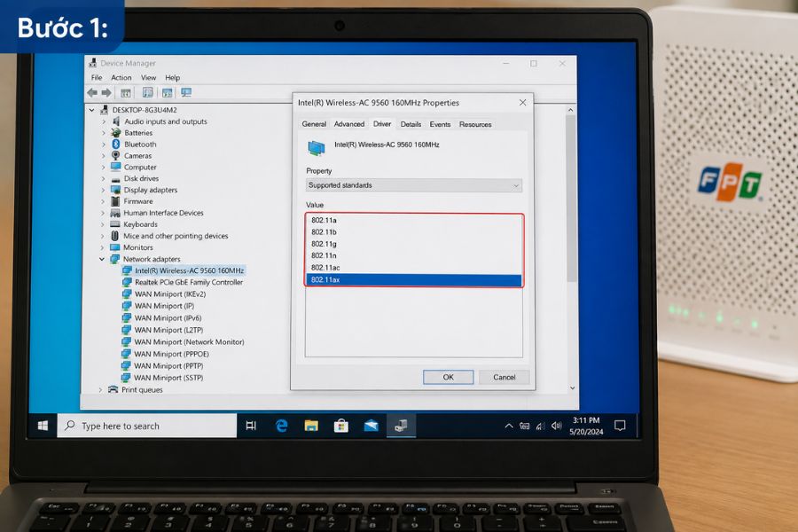798x532 pixels.
Task: Click Intel Wireless-AC adapter icon in Properties dialog
Action: coord(316,148)
